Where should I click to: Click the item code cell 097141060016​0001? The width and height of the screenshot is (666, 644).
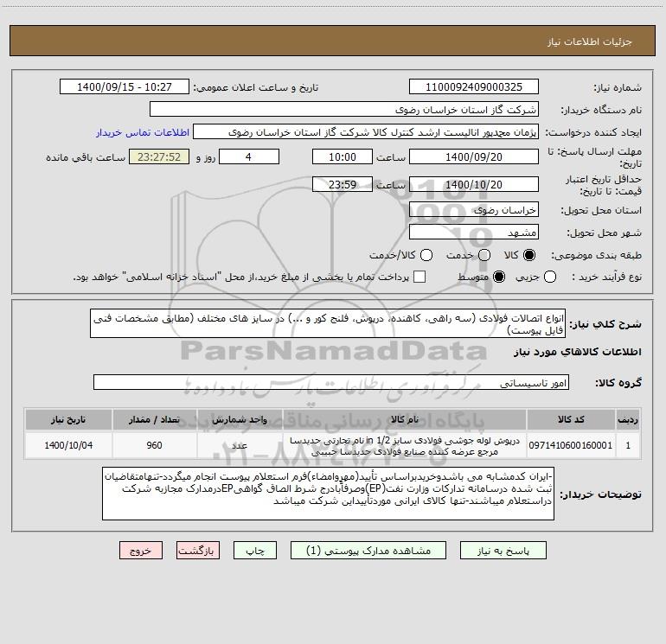click(571, 445)
